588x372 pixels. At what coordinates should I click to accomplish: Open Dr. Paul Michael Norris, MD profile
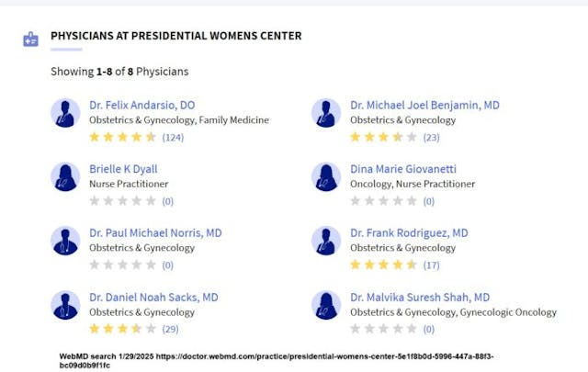coord(155,233)
